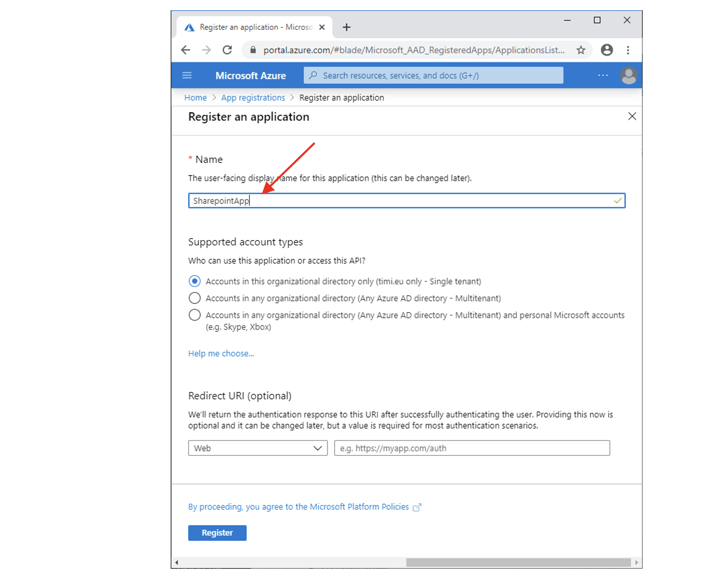Open the Azure portal hamburger menu
The image size is (728, 579).
point(187,76)
